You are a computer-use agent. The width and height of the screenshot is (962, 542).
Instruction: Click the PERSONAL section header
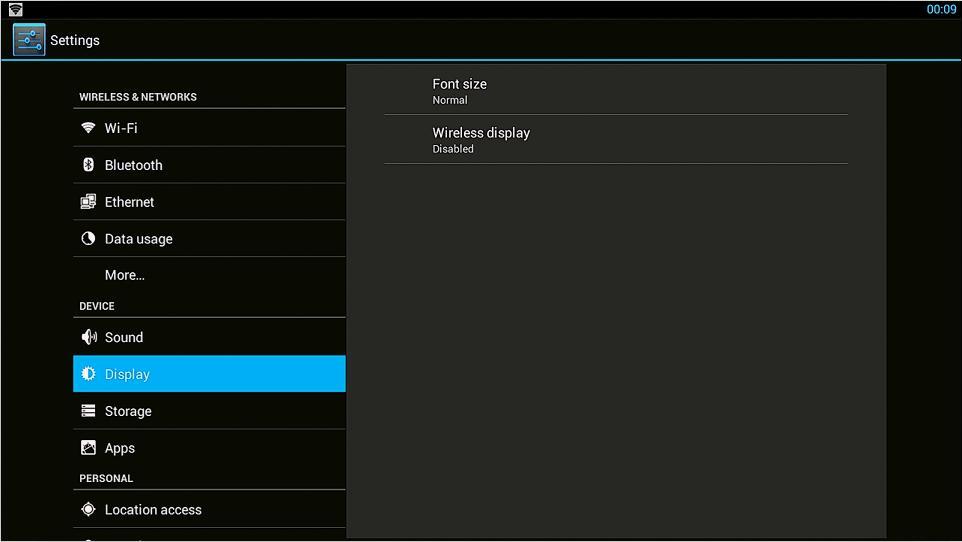pos(106,478)
